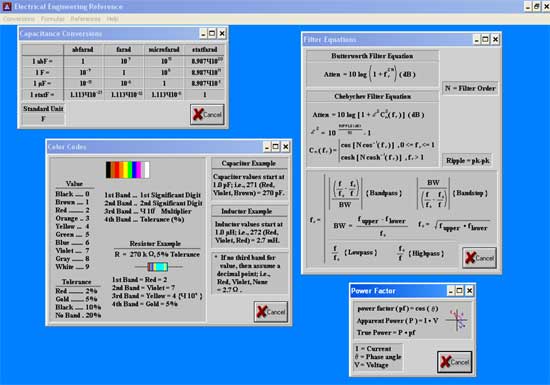
Task: Click the resistor illustration in Color Codes
Action: point(158,267)
